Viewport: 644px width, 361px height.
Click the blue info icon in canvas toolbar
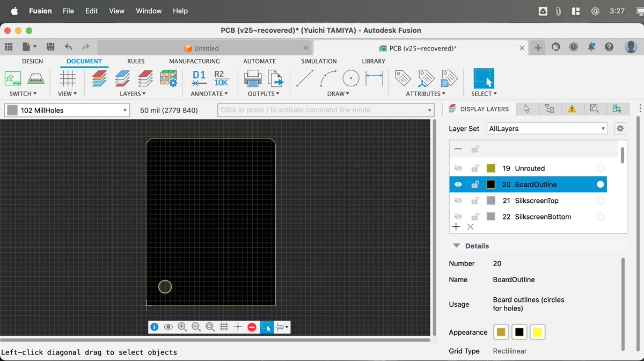click(155, 327)
